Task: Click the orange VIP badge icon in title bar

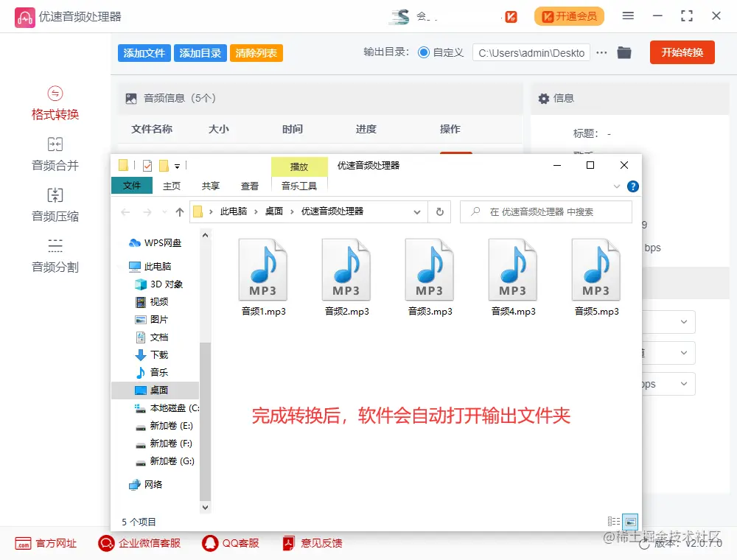Action: click(511, 17)
